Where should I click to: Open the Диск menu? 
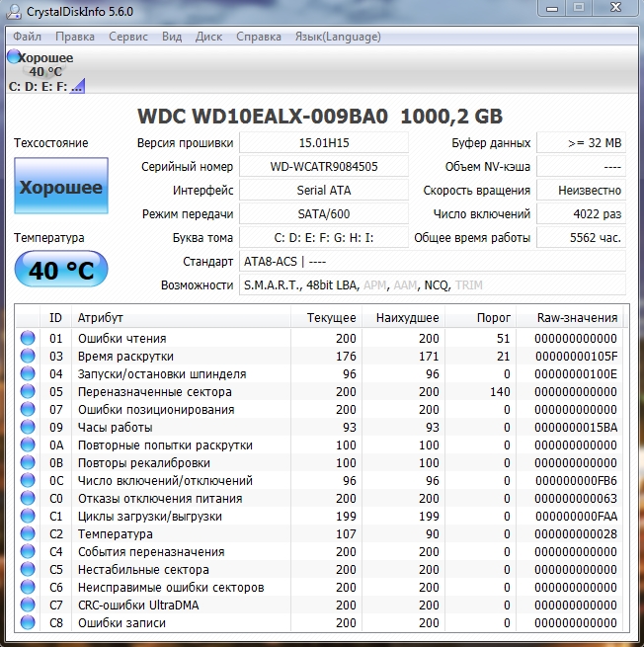pos(208,37)
